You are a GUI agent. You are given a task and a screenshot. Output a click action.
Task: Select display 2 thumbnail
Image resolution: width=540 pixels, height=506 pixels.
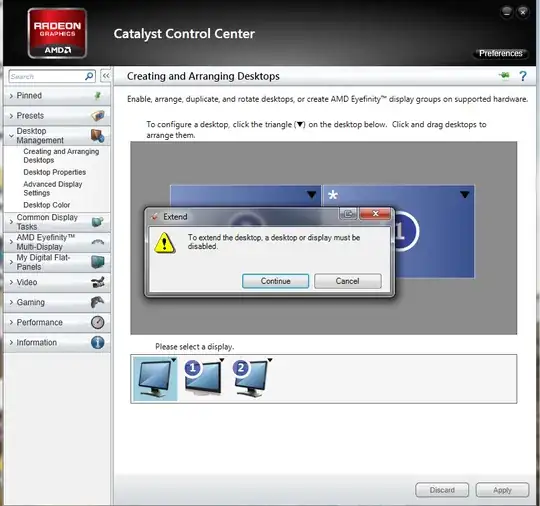[x=251, y=379]
